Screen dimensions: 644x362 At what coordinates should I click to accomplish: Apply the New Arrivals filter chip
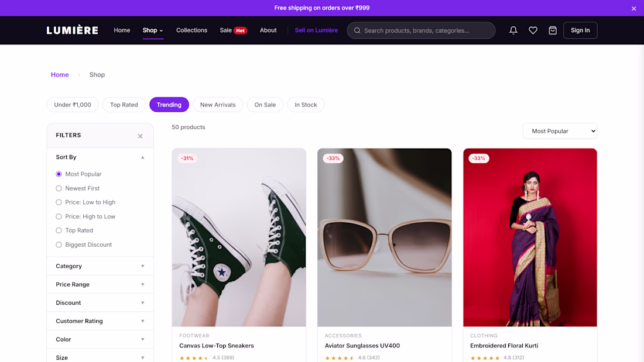(x=218, y=105)
